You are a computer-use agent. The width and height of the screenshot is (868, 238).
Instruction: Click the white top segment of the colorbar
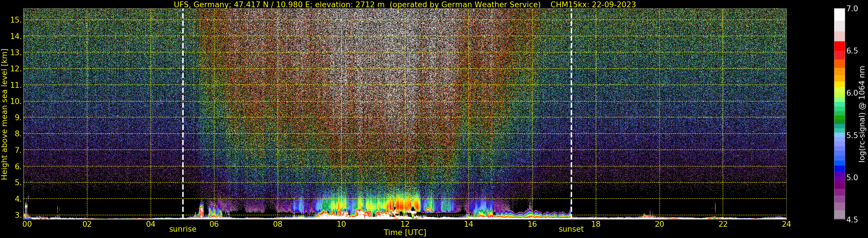click(839, 15)
